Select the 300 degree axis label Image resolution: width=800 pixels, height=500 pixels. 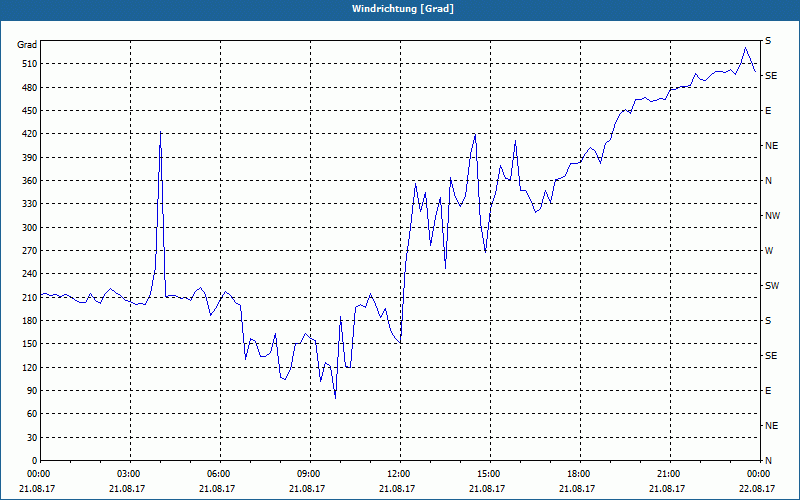point(30,228)
